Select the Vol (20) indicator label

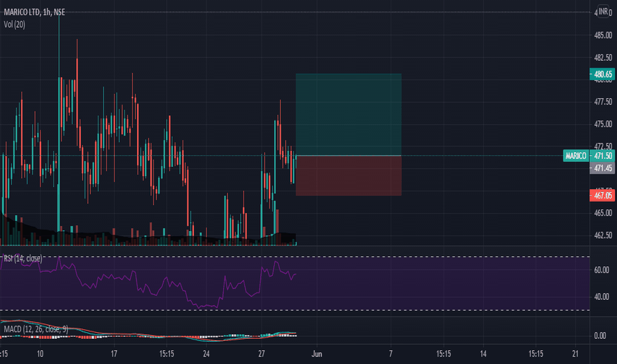14,24
